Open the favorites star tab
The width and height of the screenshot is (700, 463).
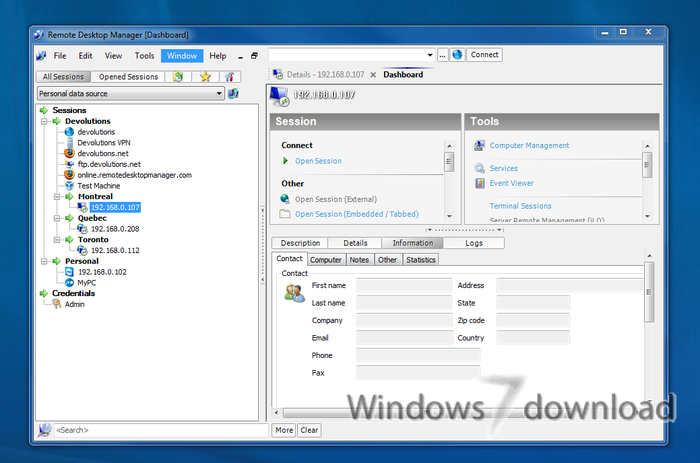coord(205,77)
